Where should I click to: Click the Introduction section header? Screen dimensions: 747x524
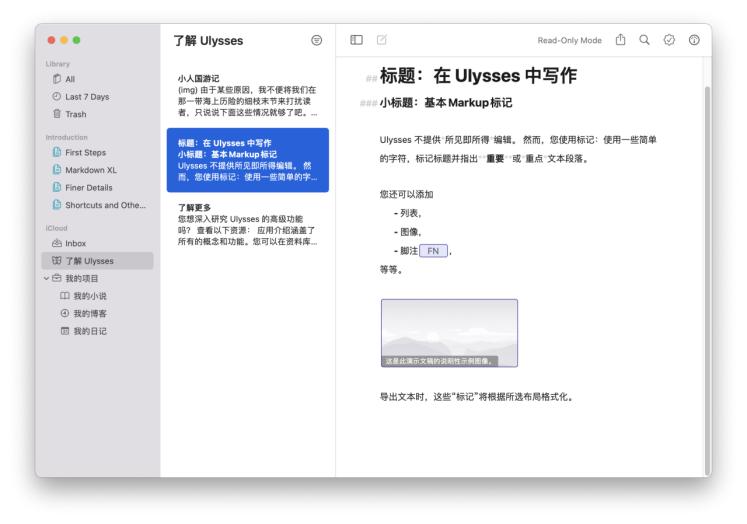coord(67,137)
